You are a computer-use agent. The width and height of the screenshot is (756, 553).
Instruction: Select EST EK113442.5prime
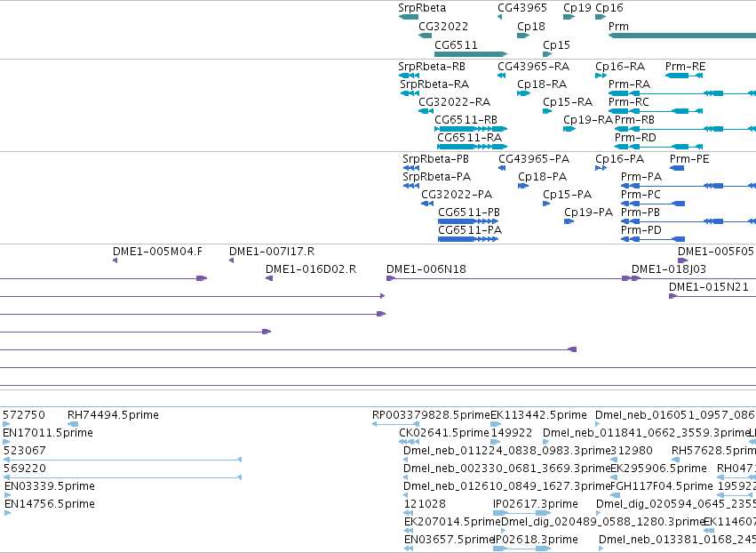496,424
